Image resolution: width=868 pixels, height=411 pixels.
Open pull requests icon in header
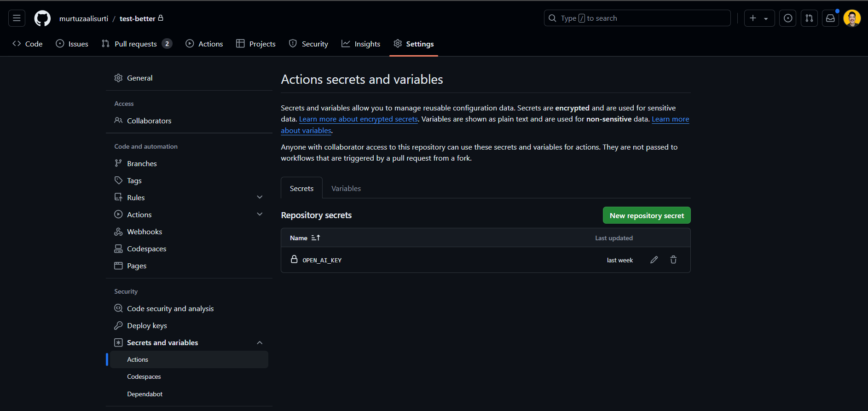click(809, 18)
